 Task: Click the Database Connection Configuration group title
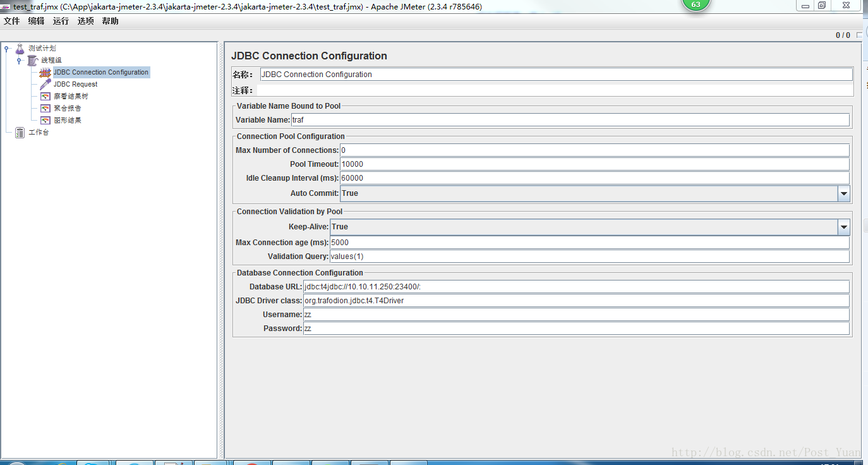300,273
